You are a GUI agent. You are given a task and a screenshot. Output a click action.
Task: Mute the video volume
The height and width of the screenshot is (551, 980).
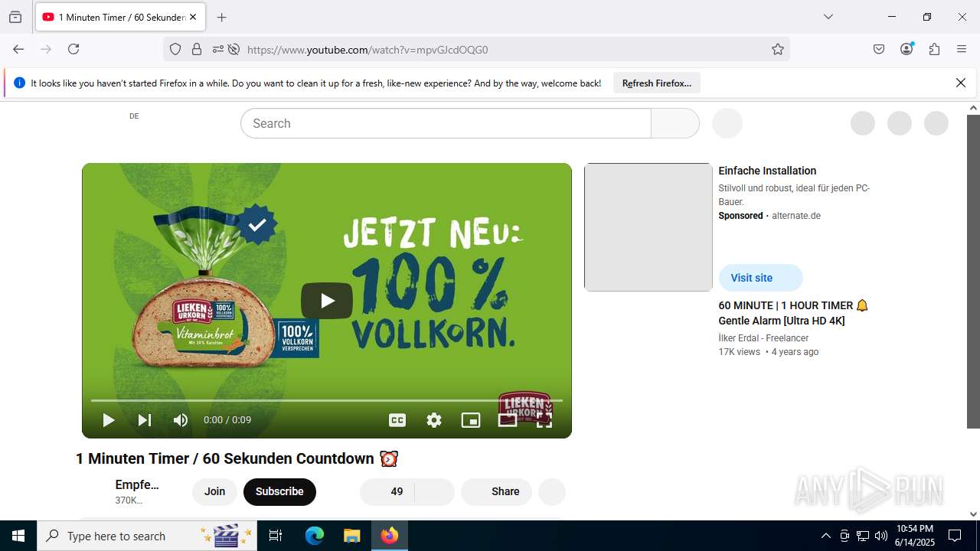tap(181, 420)
